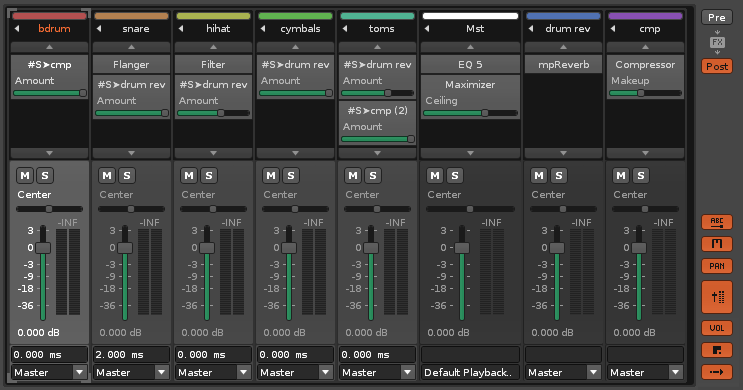The width and height of the screenshot is (743, 390).
Task: Click the snare volume fader handle
Action: pyautogui.click(x=125, y=248)
